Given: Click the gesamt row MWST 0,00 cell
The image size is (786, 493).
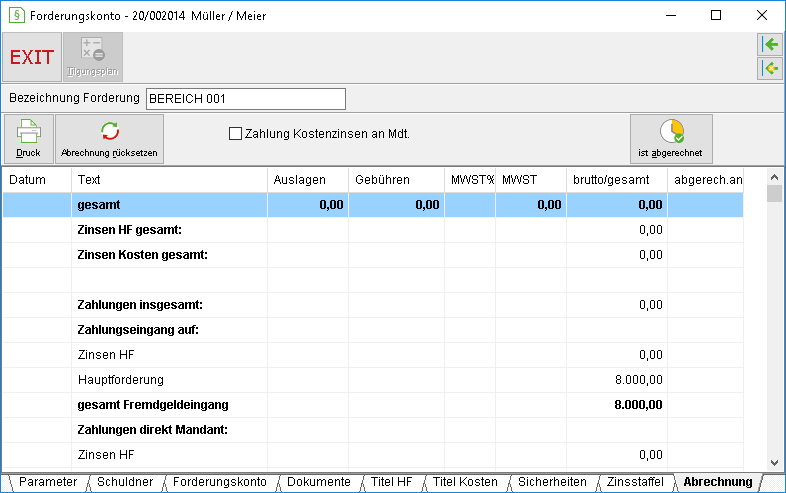Looking at the screenshot, I should 531,205.
